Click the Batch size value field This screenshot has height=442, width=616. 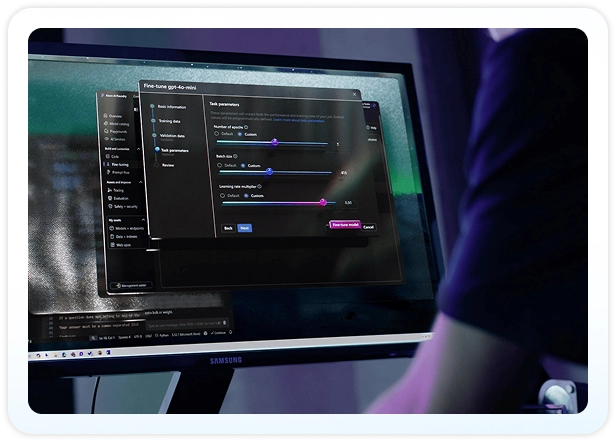[343, 172]
